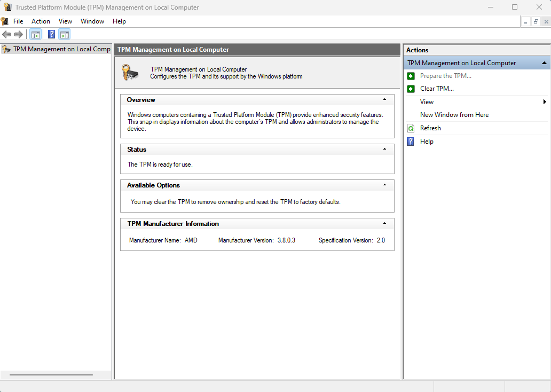Screen dimensions: 551x392
Task: Click dark center pane header TPM Management title
Action: [173, 50]
